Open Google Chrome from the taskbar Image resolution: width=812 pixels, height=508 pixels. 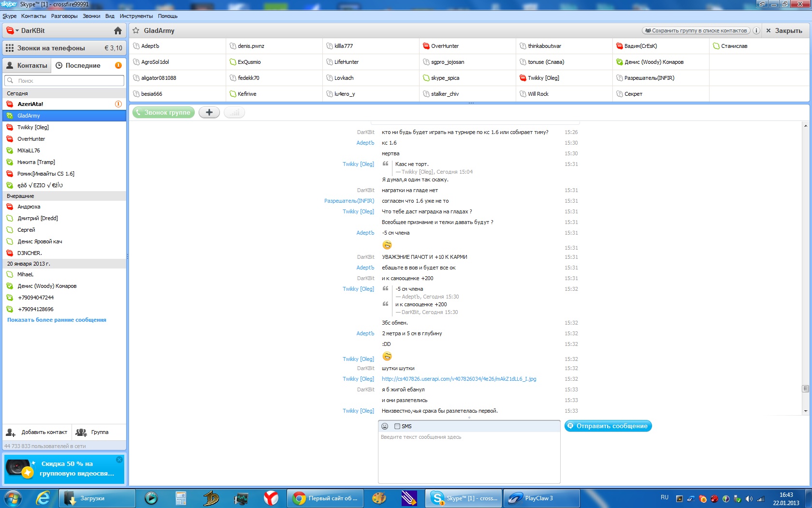325,498
